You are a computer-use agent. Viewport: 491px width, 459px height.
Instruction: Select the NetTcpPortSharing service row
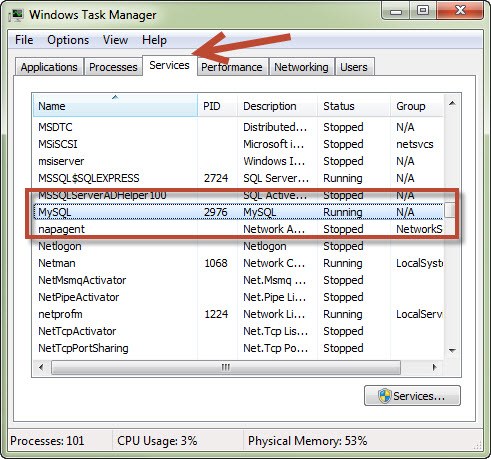(238, 348)
